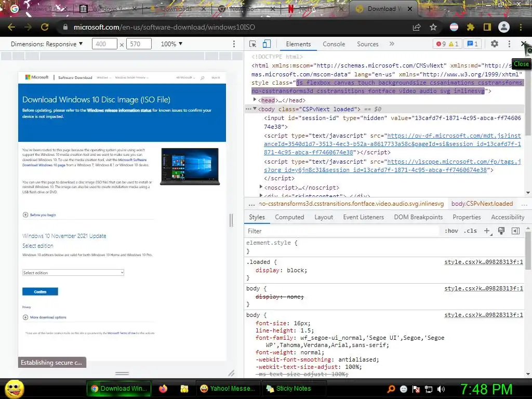Bookmark page with star icon
532x399 pixels.
(433, 27)
